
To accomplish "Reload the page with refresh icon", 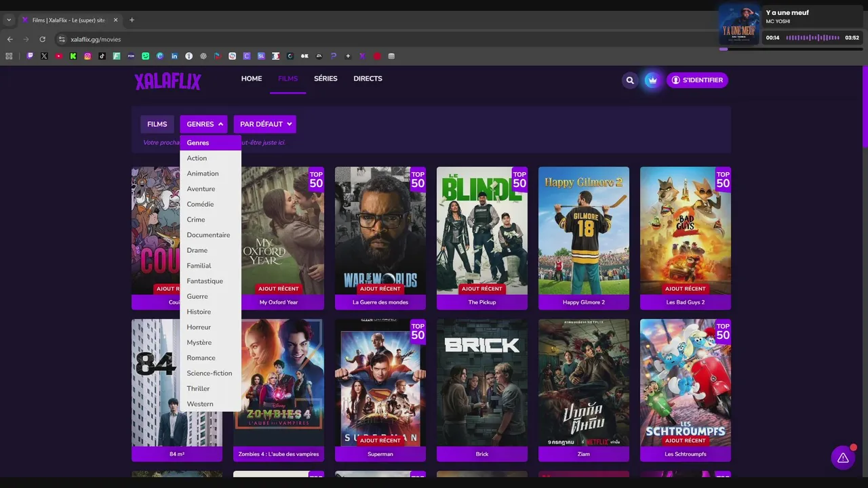I will (x=42, y=39).
